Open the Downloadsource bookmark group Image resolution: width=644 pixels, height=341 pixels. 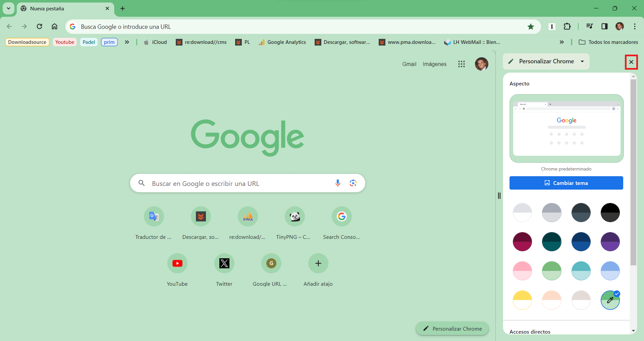(x=27, y=42)
